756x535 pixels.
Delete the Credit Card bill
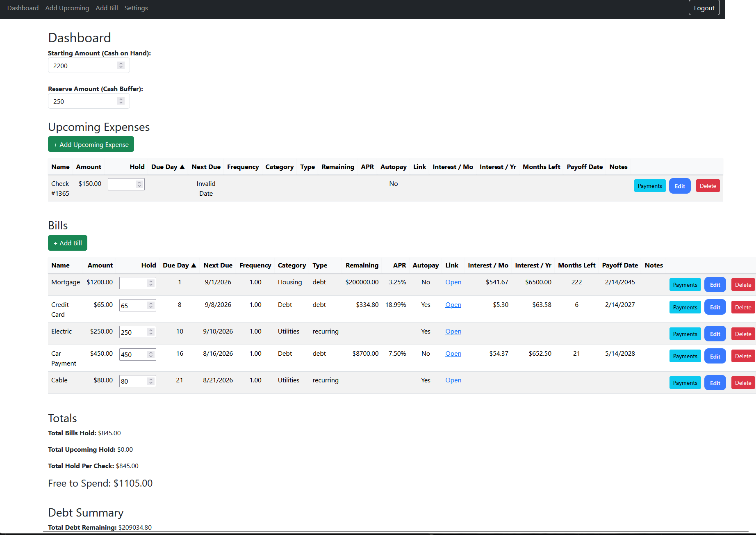coord(743,307)
